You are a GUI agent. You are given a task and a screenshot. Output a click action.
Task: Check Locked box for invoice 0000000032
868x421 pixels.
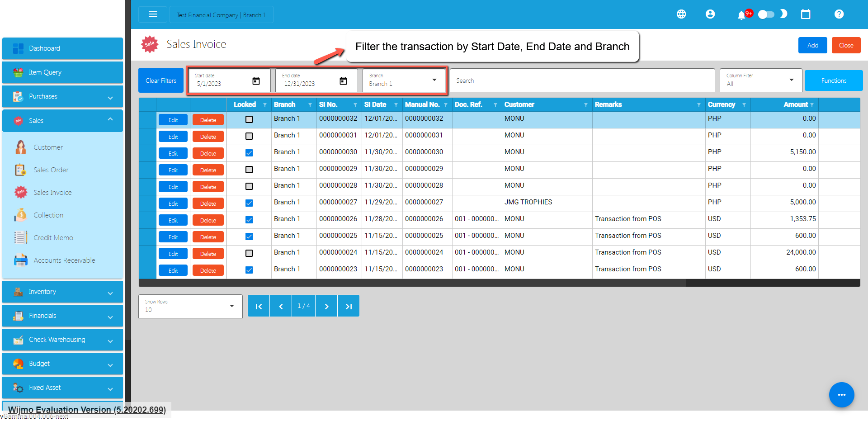[249, 119]
